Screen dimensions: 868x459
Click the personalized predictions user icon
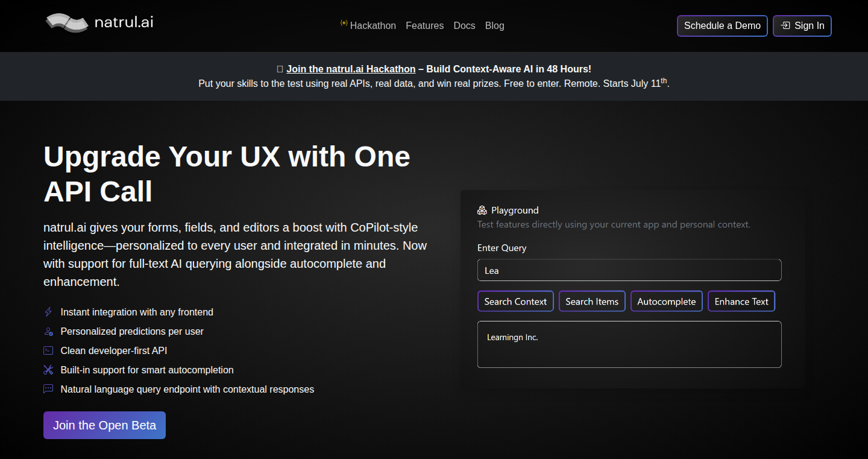(48, 332)
